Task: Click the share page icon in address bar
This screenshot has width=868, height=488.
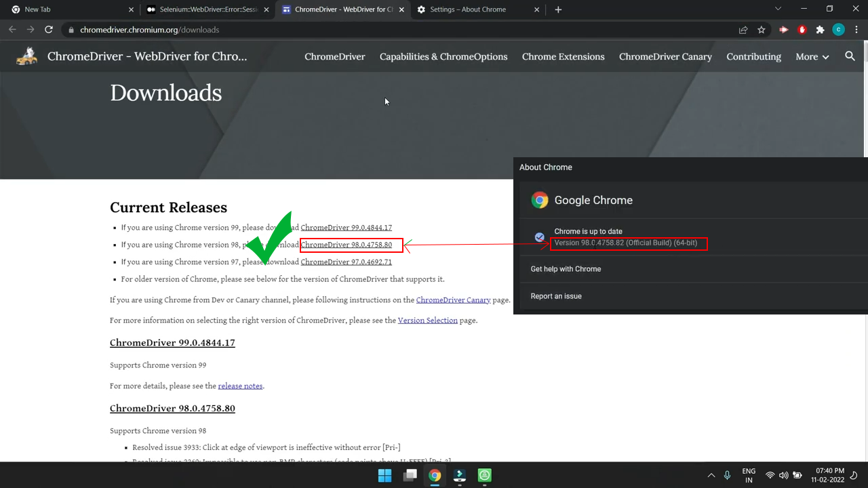Action: click(743, 30)
